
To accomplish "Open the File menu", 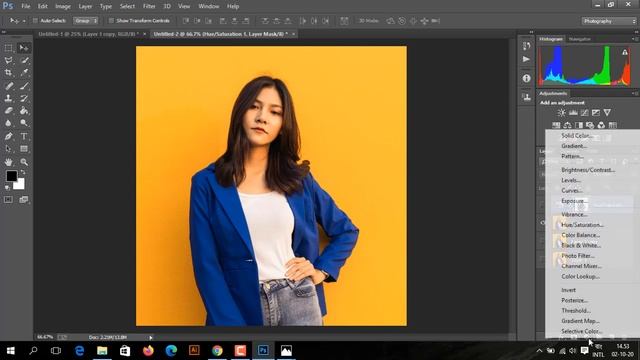I will tap(26, 7).
